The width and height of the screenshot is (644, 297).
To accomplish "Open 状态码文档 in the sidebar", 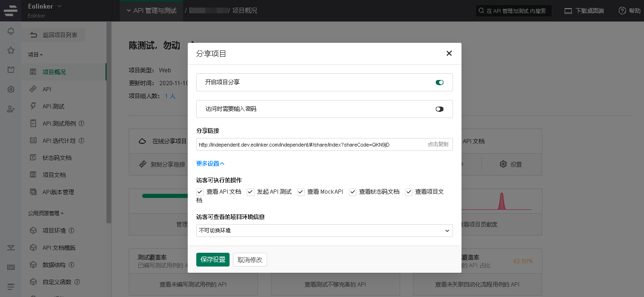I will click(57, 158).
